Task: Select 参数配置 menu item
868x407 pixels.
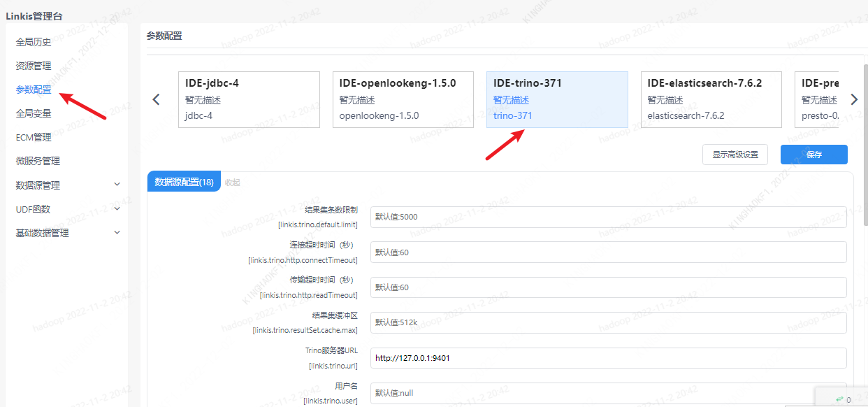Action: coord(34,90)
